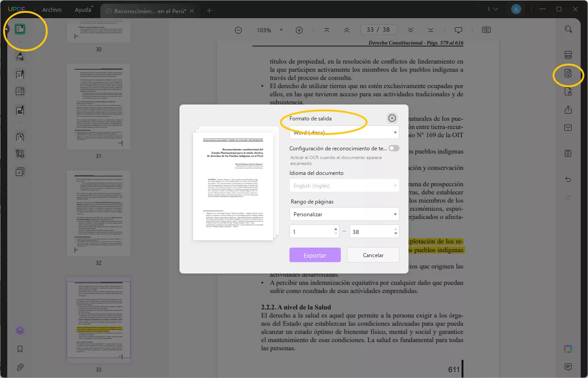This screenshot has height=378, width=588.
Task: Go to the next page arrow
Action: (410, 30)
